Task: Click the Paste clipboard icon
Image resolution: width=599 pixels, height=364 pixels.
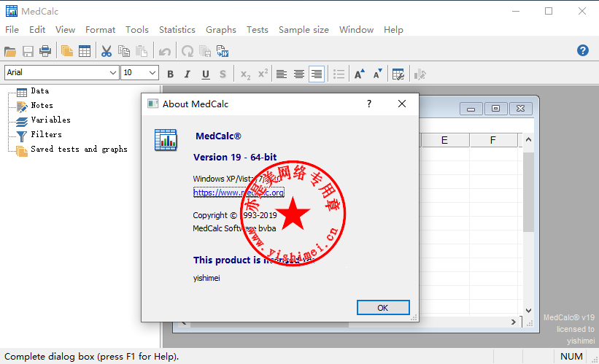Action: pos(142,51)
